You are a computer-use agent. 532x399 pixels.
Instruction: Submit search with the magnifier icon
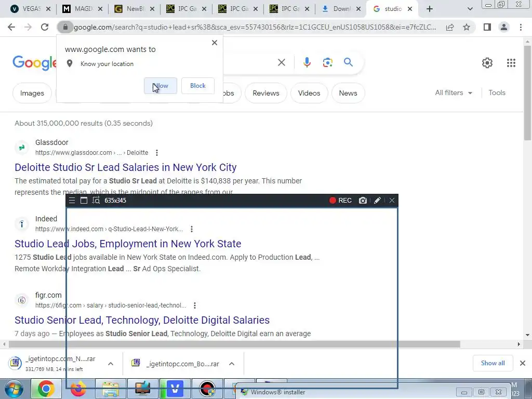point(348,62)
